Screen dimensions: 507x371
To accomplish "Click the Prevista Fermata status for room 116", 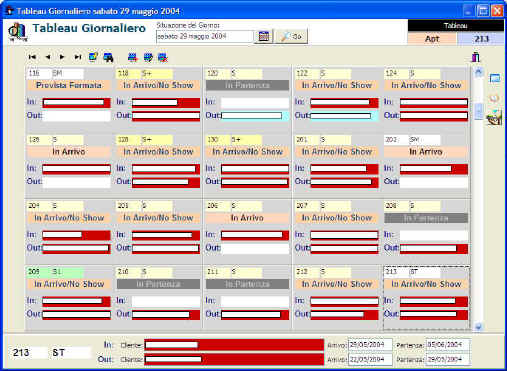I will [x=69, y=85].
